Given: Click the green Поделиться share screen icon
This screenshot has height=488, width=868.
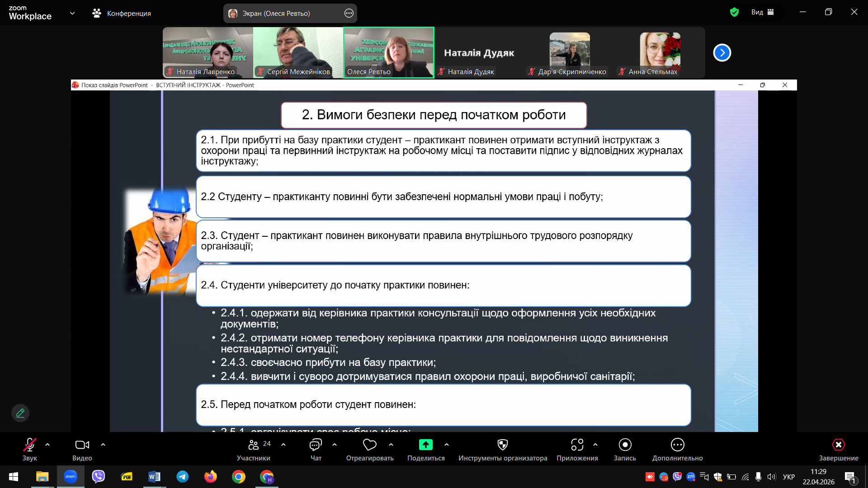Looking at the screenshot, I should tap(425, 446).
